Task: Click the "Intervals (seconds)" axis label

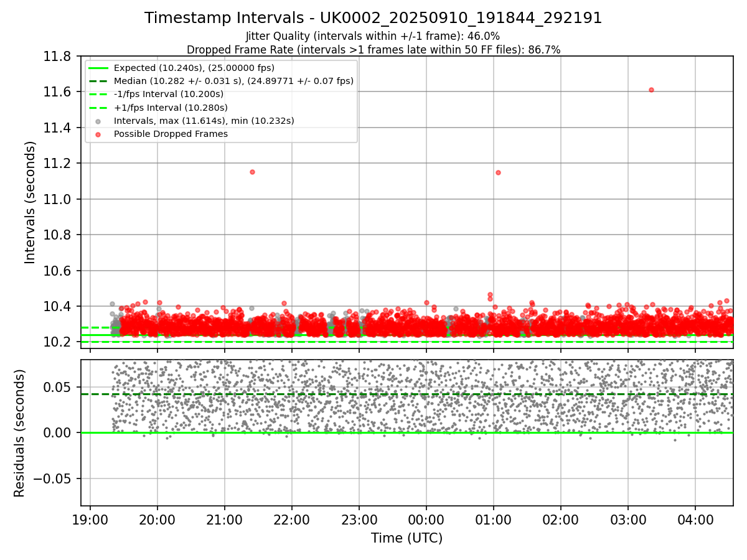Action: click(31, 202)
